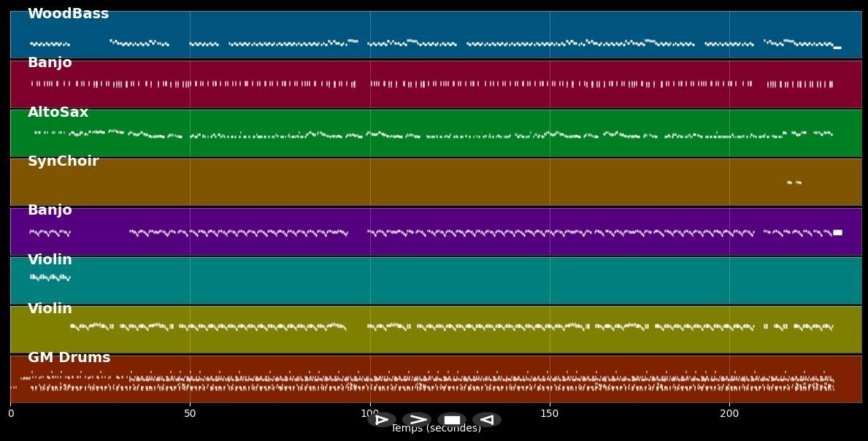Viewport: 868px width, 441px height.
Task: Select the Violin label on the teal track
Action: (50, 260)
